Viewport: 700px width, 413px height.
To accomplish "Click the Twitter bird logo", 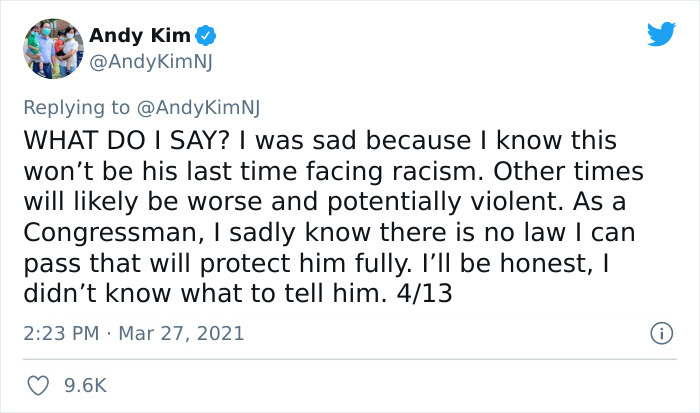I will click(661, 34).
